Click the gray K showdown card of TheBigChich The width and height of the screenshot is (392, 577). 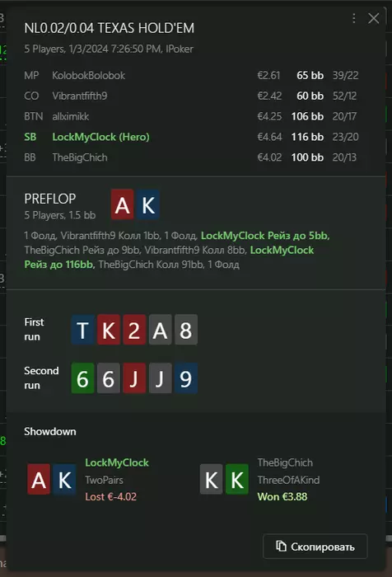pyautogui.click(x=211, y=479)
